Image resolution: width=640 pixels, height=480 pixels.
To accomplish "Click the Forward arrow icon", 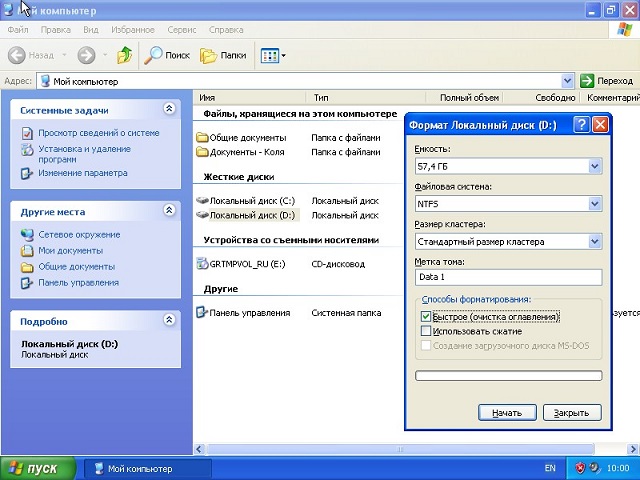I will pos(86,55).
